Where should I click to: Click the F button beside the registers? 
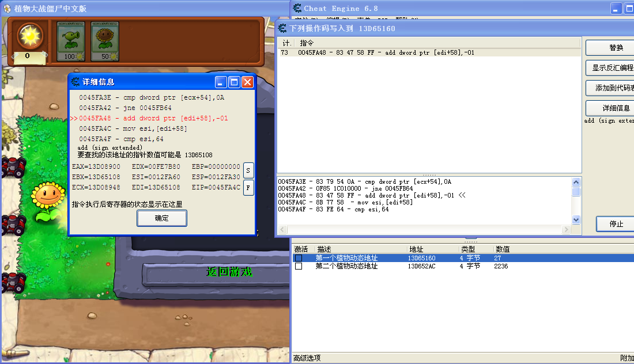248,188
